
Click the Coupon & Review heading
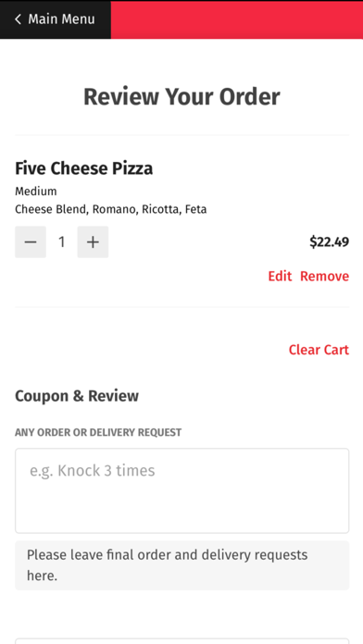point(77,396)
